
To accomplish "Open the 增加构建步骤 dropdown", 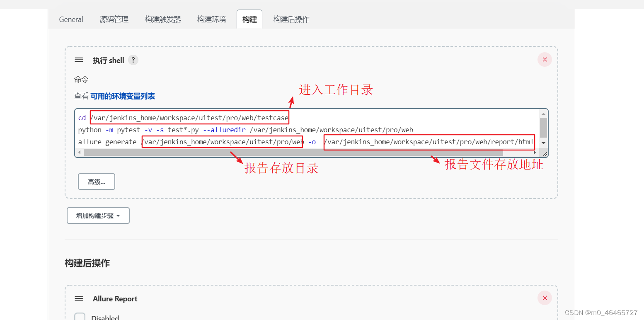I will click(98, 216).
